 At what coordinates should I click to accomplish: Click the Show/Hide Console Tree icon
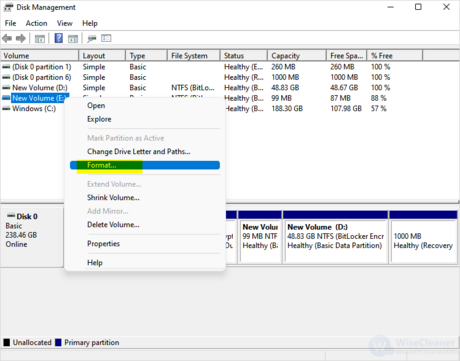(x=40, y=39)
